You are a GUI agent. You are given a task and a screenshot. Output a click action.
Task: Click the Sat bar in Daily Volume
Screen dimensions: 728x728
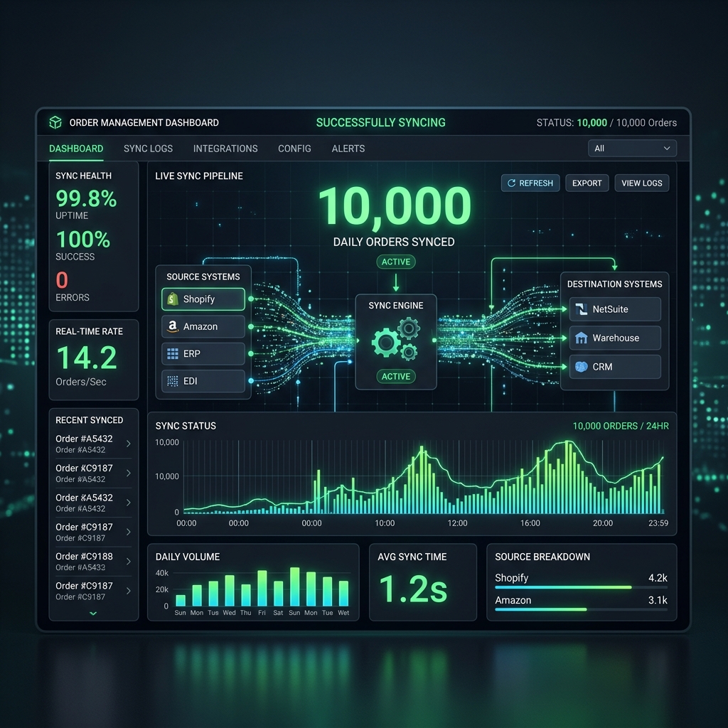tap(278, 594)
